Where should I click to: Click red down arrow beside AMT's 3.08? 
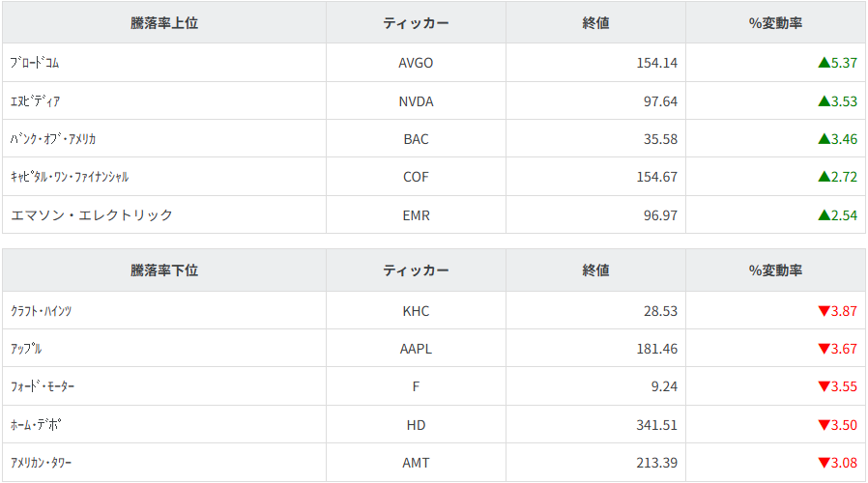click(x=824, y=463)
